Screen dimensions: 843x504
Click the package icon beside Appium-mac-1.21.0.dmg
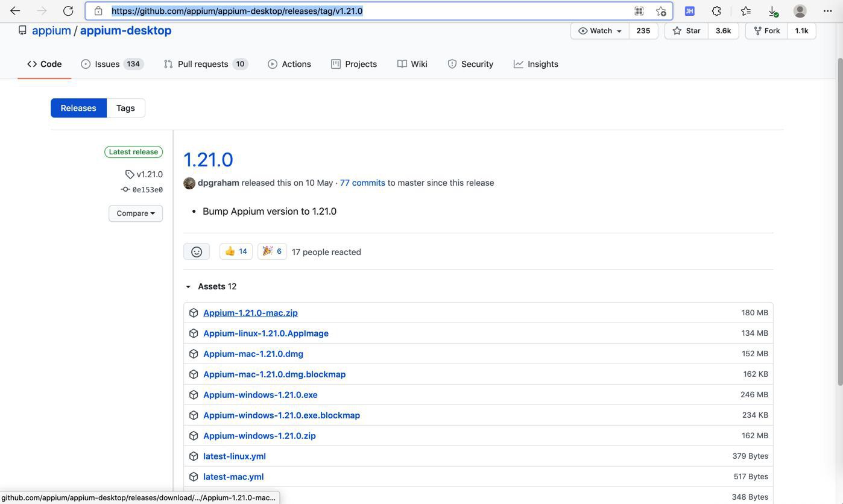coord(194,354)
